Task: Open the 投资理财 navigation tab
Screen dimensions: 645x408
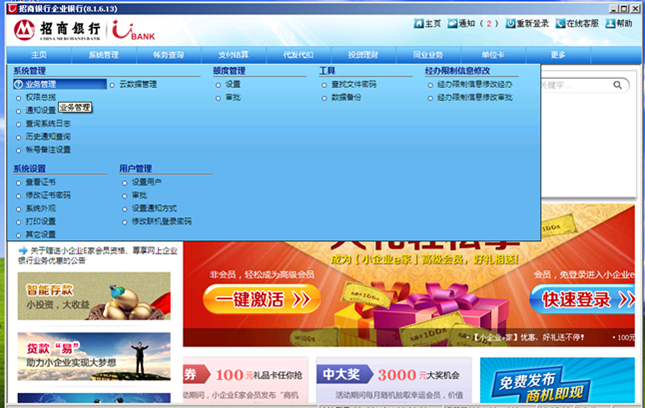Action: pyautogui.click(x=363, y=55)
